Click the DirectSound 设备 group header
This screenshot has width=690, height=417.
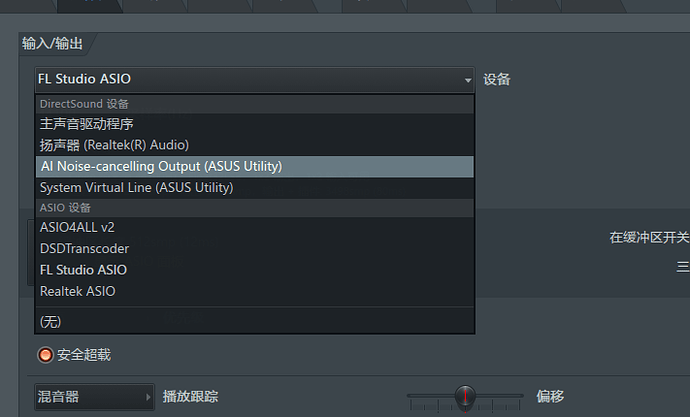[x=84, y=104]
